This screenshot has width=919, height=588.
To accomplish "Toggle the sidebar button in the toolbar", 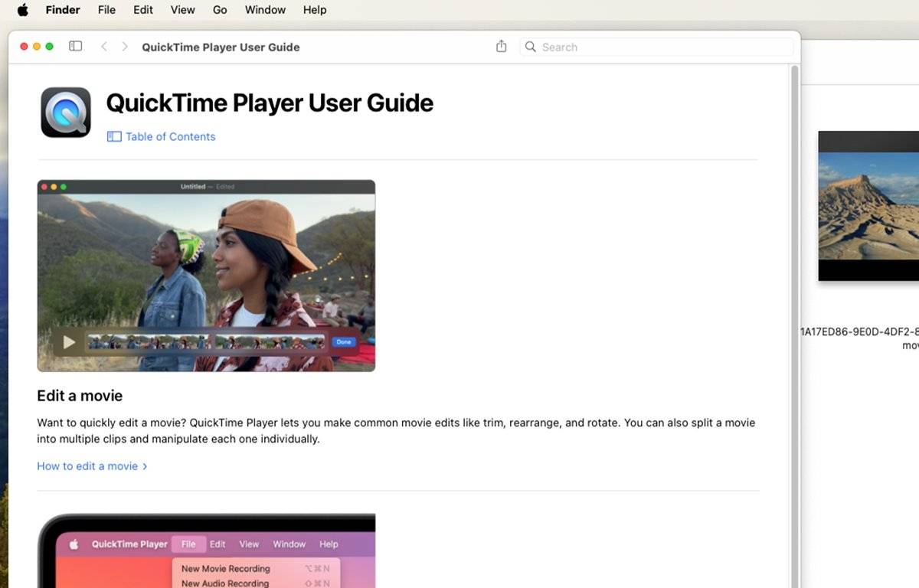I will 75,47.
